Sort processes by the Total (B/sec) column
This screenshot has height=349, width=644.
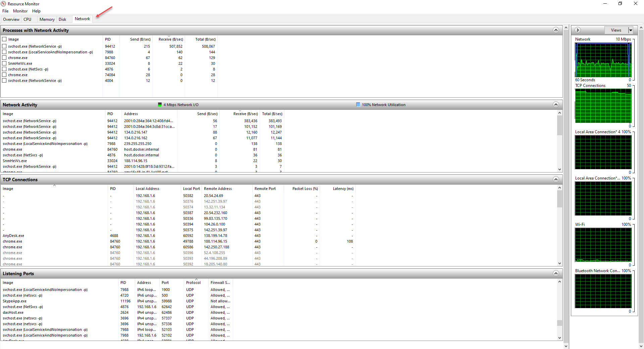tap(205, 39)
